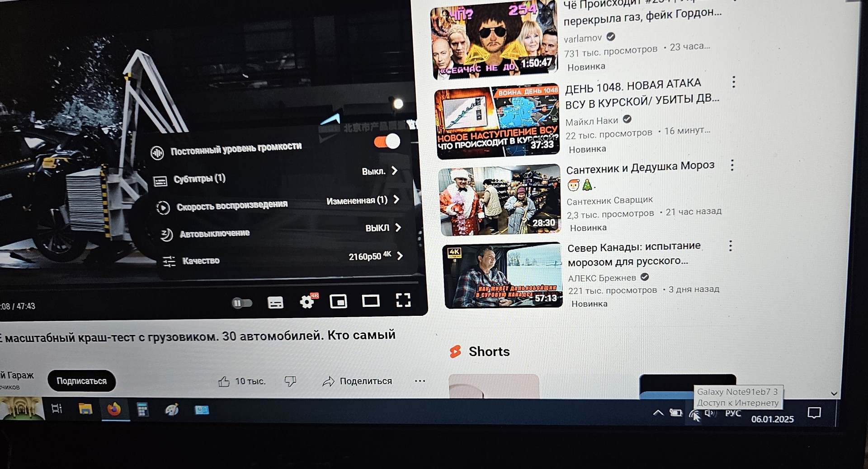Click the РУС language indicator in the taskbar

733,413
